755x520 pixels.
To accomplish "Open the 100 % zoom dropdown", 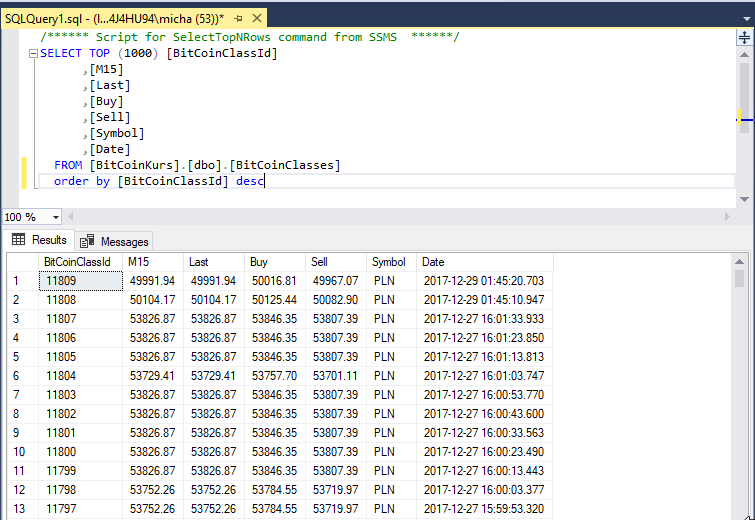I will point(56,217).
